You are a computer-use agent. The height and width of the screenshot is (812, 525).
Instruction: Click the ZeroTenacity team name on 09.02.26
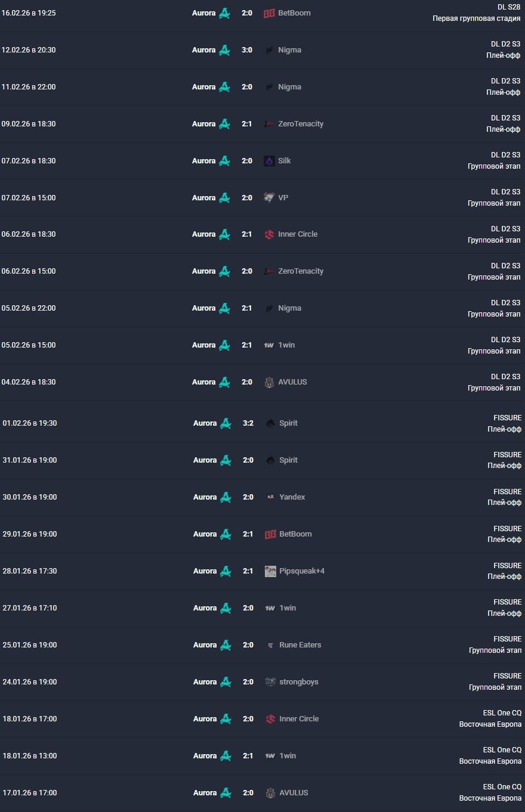tap(301, 124)
